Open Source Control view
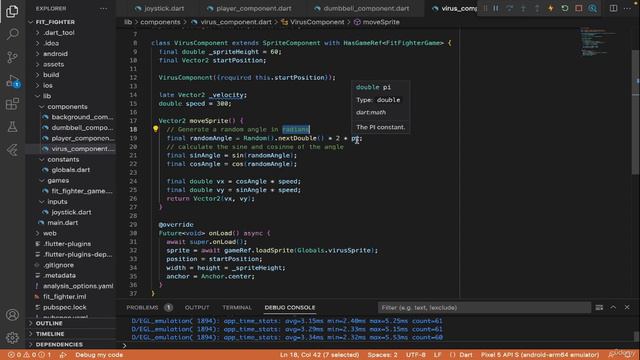 pos(12,57)
